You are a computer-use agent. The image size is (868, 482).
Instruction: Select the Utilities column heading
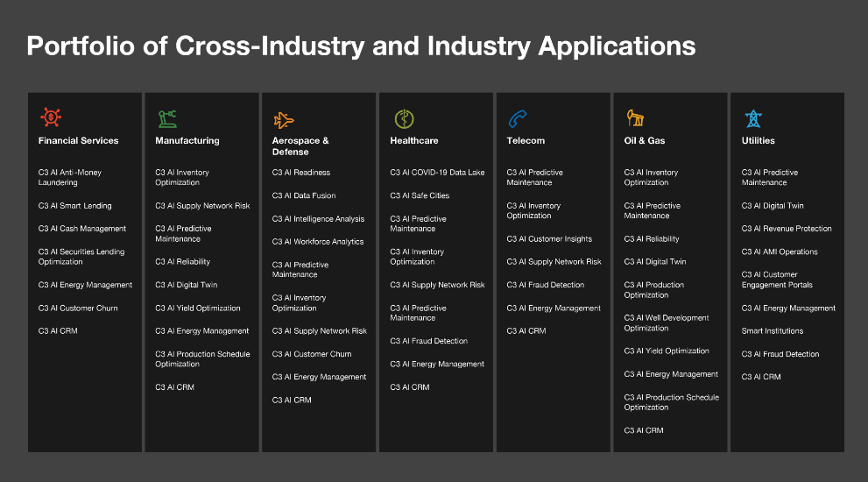click(x=758, y=141)
